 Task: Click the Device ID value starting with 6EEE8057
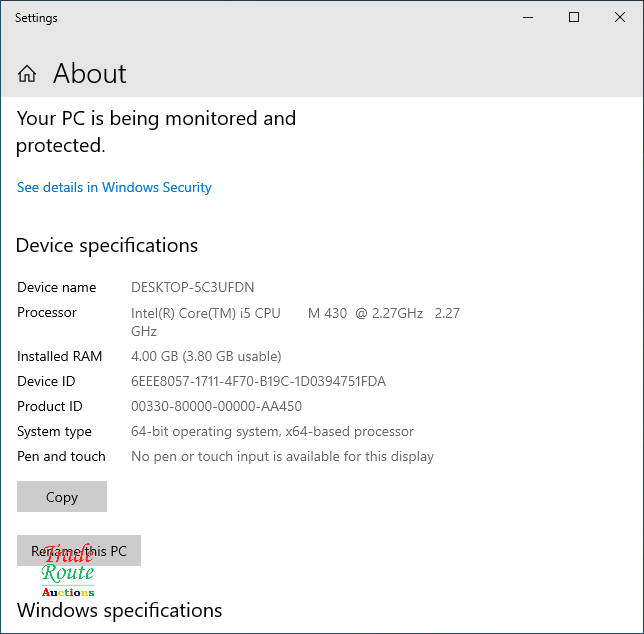click(258, 381)
